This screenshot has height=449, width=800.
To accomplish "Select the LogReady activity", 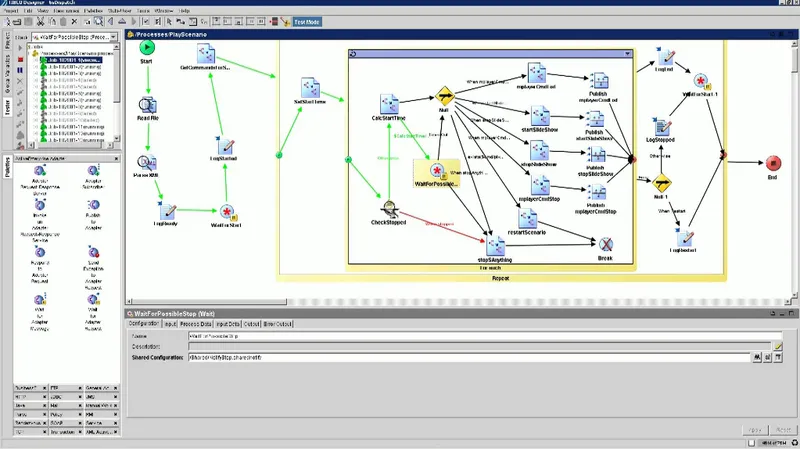I will (x=167, y=211).
